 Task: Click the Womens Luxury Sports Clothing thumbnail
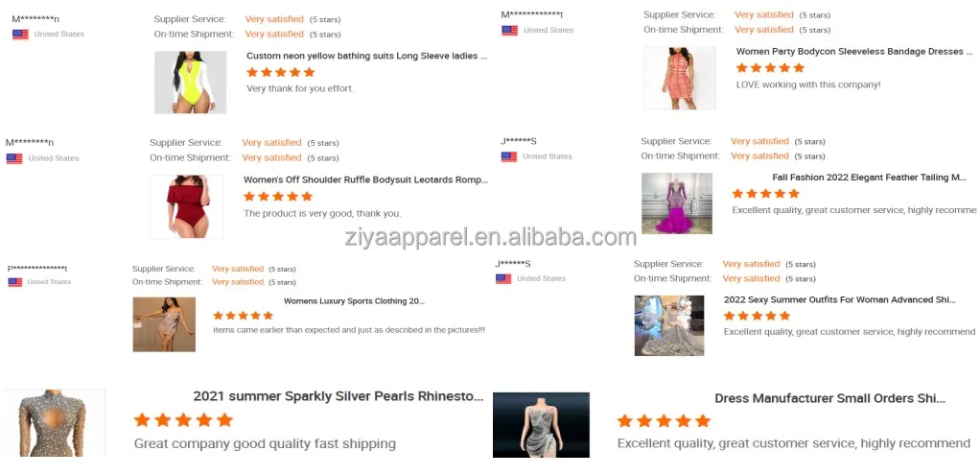[x=164, y=324]
